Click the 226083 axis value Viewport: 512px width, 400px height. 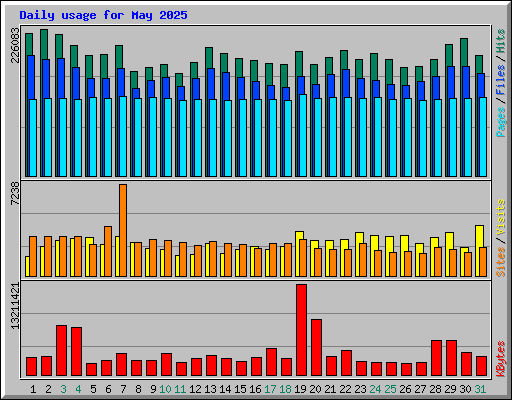tap(15, 45)
